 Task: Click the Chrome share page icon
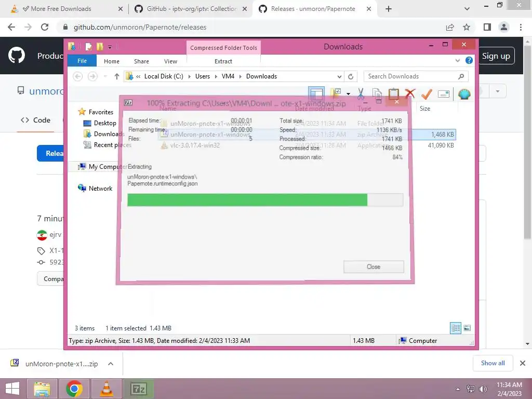(x=450, y=27)
